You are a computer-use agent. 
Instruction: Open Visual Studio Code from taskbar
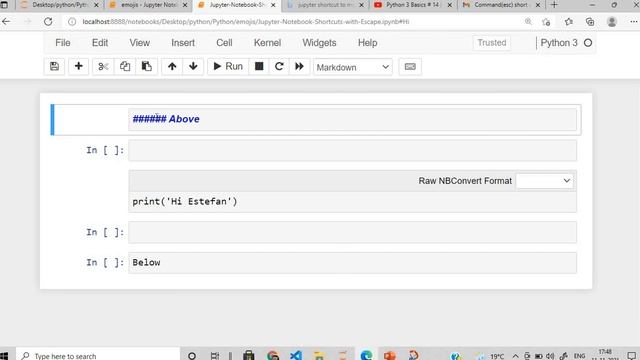tap(296, 356)
